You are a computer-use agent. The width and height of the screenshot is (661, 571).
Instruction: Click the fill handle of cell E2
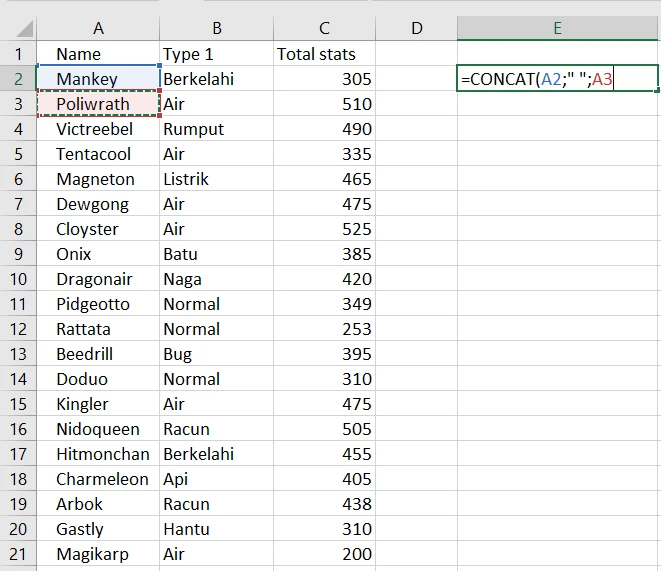click(658, 91)
